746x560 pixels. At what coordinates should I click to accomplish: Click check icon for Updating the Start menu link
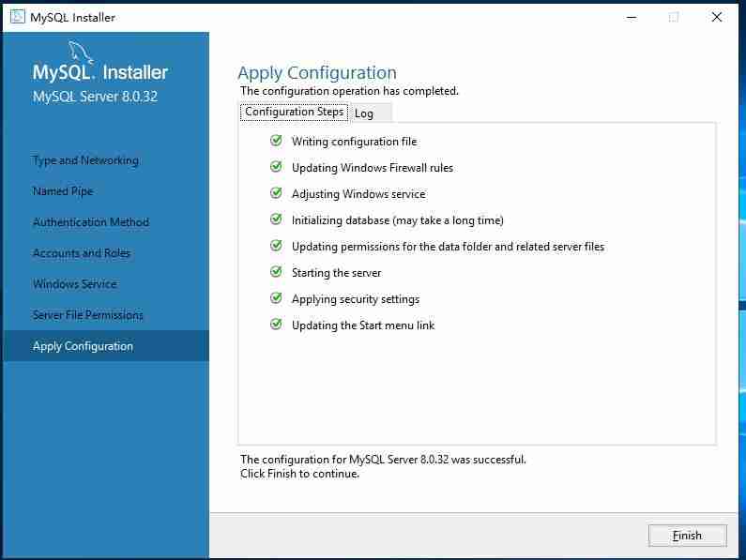point(276,325)
